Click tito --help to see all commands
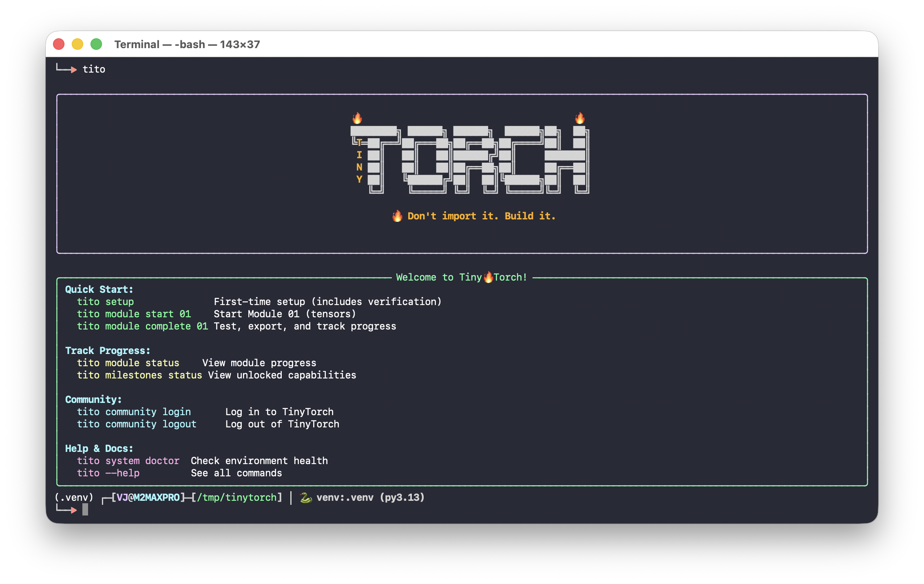924x584 pixels. 108,473
